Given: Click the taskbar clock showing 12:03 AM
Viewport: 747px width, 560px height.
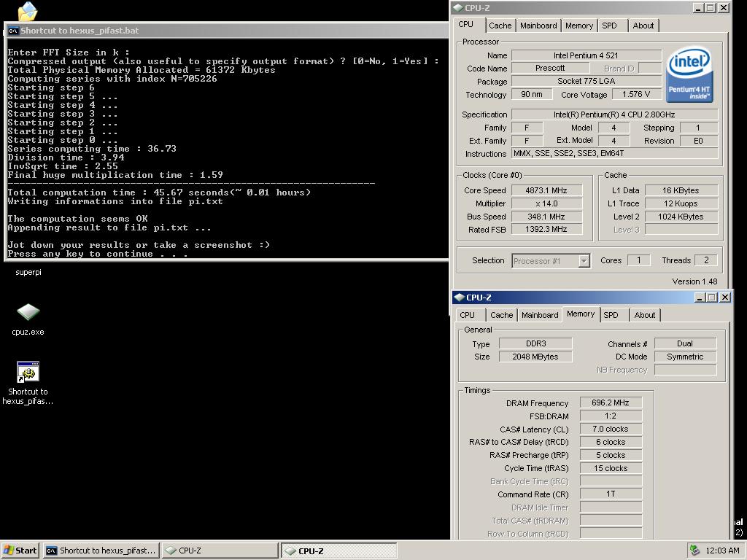Looking at the screenshot, I should point(722,551).
